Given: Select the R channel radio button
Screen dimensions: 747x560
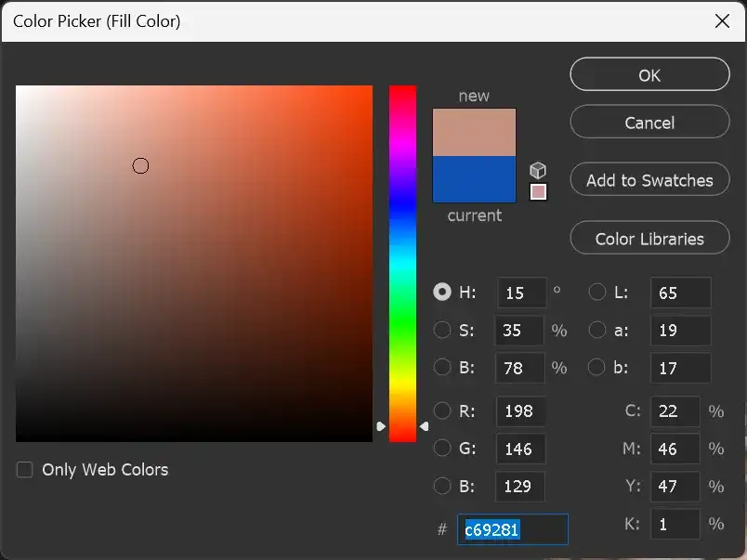Looking at the screenshot, I should pos(442,410).
